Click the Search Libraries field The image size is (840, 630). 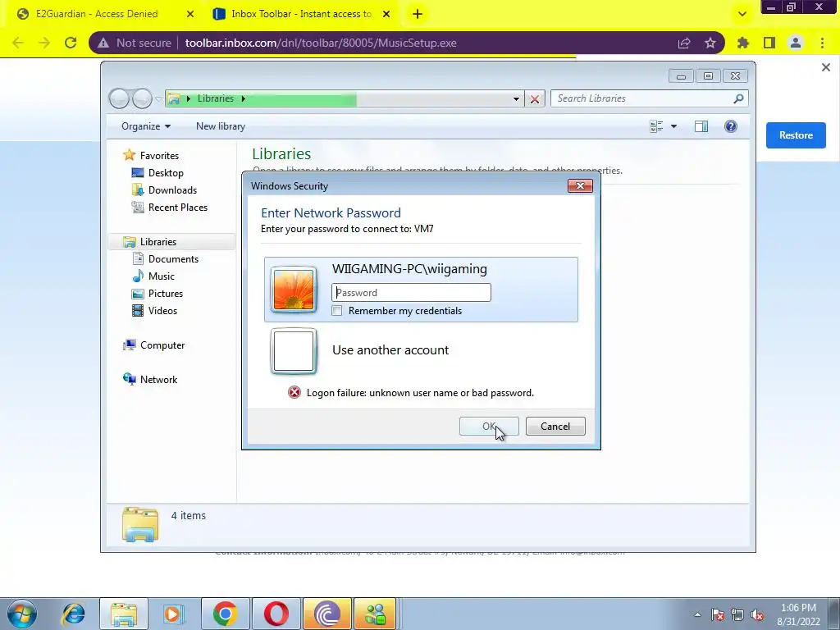[x=643, y=98]
